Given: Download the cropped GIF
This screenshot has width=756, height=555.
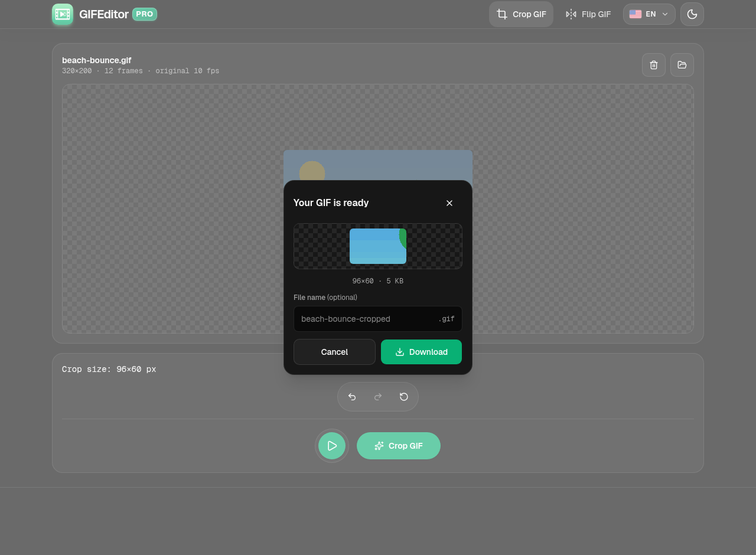Looking at the screenshot, I should (x=422, y=352).
